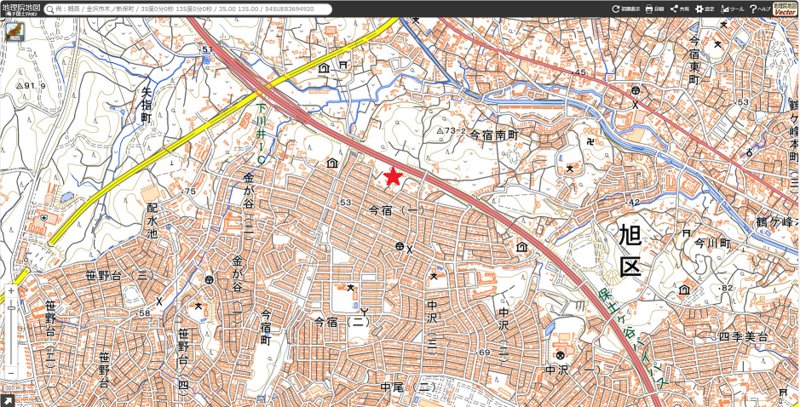The image size is (800, 407).
Task: Click the red star marker
Action: tap(392, 177)
